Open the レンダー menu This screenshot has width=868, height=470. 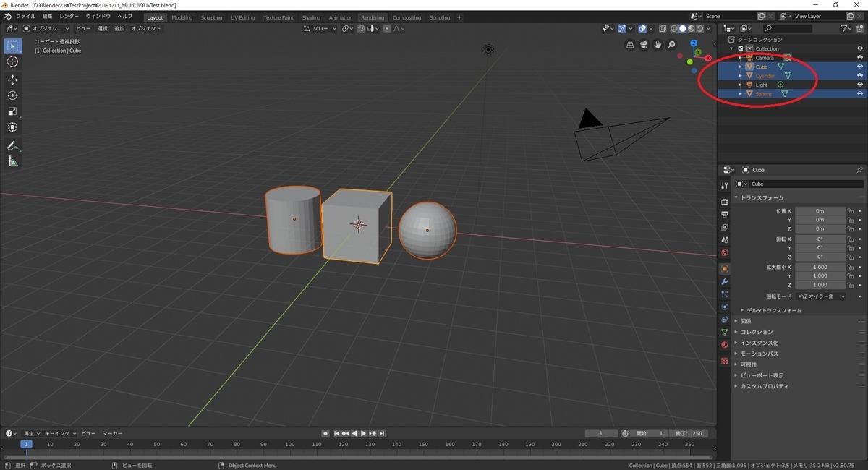pos(69,17)
